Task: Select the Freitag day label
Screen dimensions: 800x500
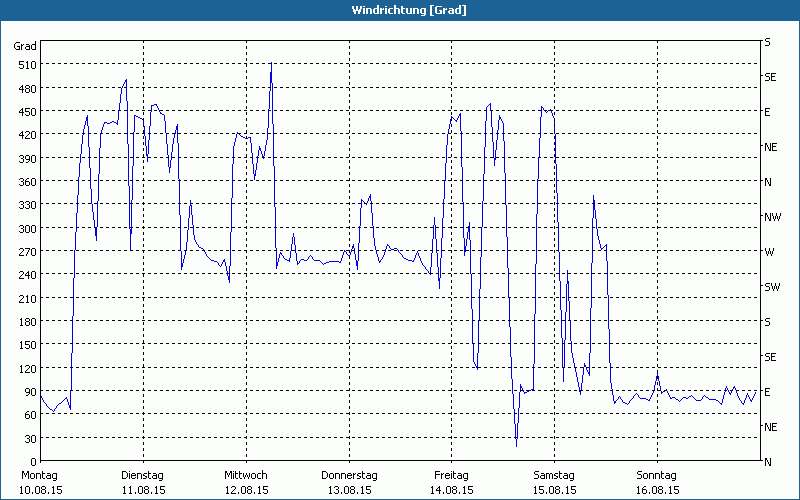Action: tap(451, 475)
